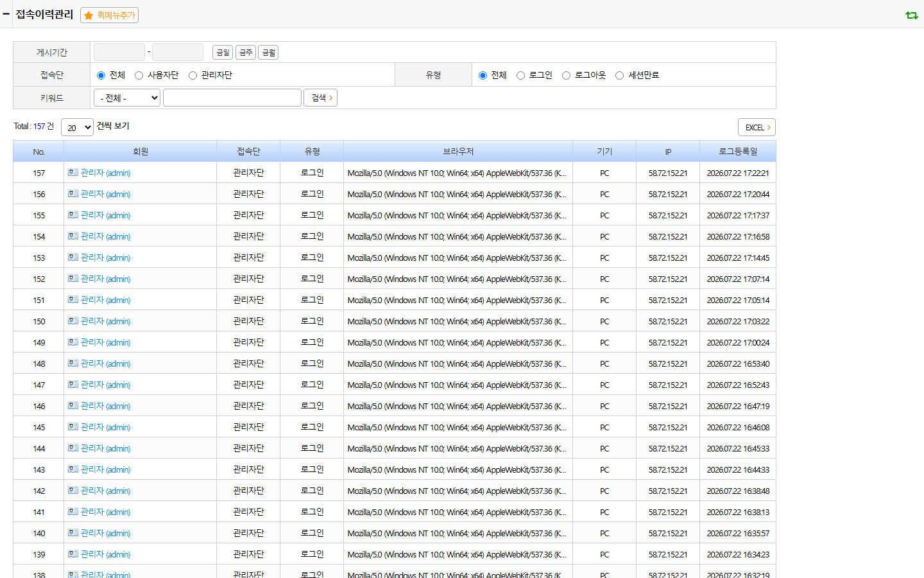This screenshot has width=924, height=578.
Task: Export list with EXCEL button
Action: tap(757, 127)
